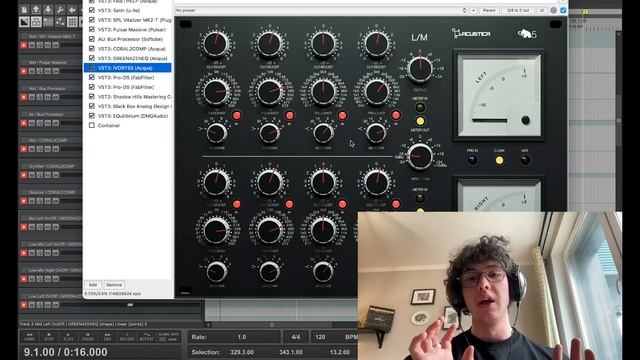The width and height of the screenshot is (640, 360).
Task: Click the INPUT TRIM knob
Action: point(420,156)
